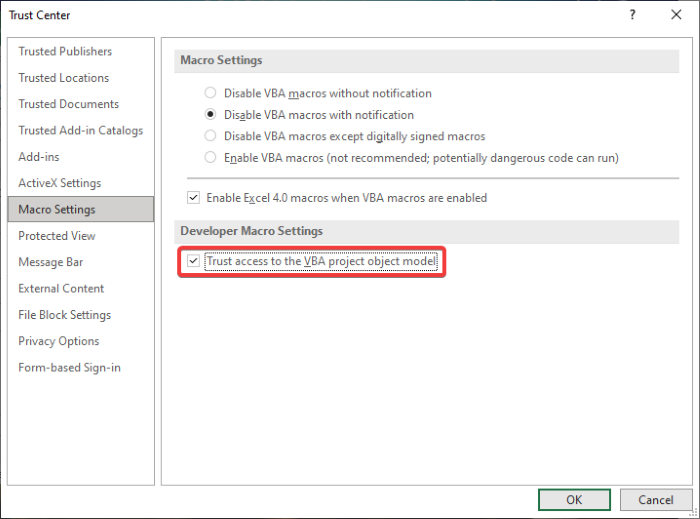Open the Add-ins section
700x519 pixels.
coord(39,157)
